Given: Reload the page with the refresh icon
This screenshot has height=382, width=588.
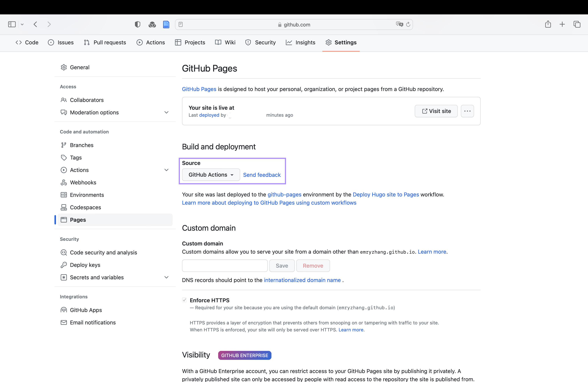Looking at the screenshot, I should coord(408,24).
